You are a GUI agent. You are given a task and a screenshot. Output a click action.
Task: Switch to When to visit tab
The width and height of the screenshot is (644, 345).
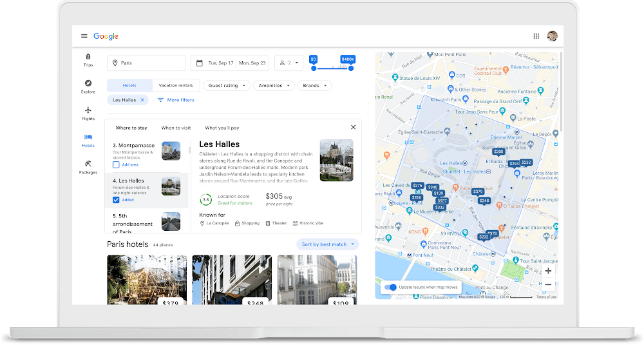tap(176, 128)
